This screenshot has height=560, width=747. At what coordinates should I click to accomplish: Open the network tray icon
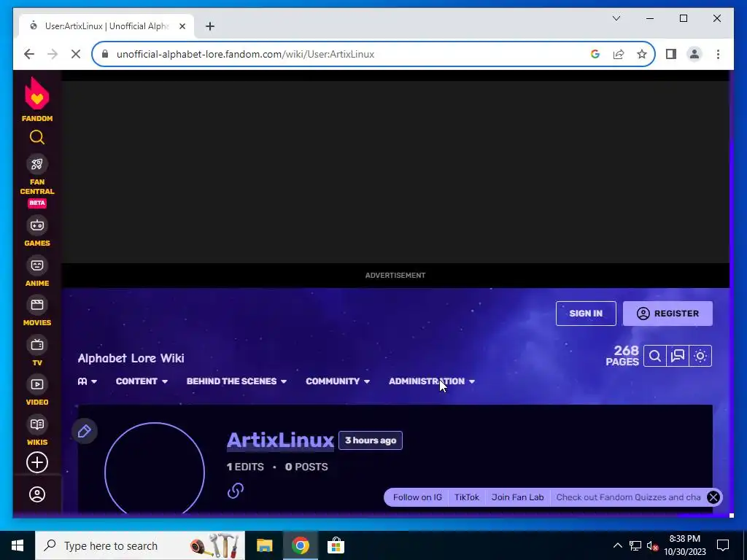click(635, 545)
